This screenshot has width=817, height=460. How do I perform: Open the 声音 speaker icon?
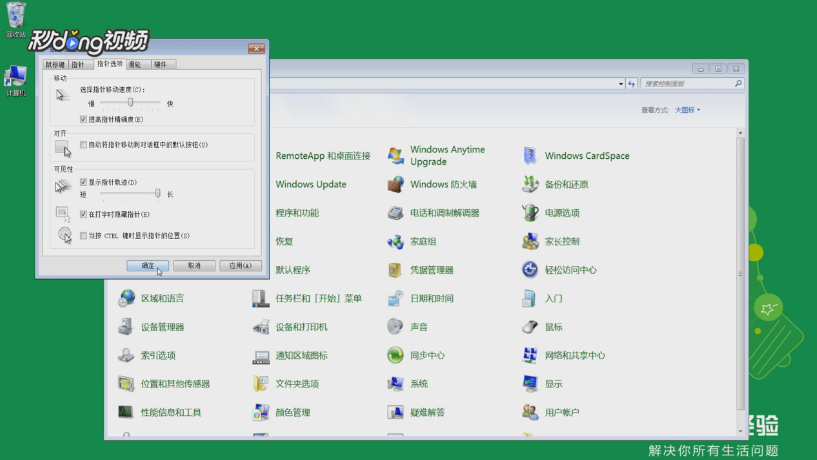pos(395,327)
